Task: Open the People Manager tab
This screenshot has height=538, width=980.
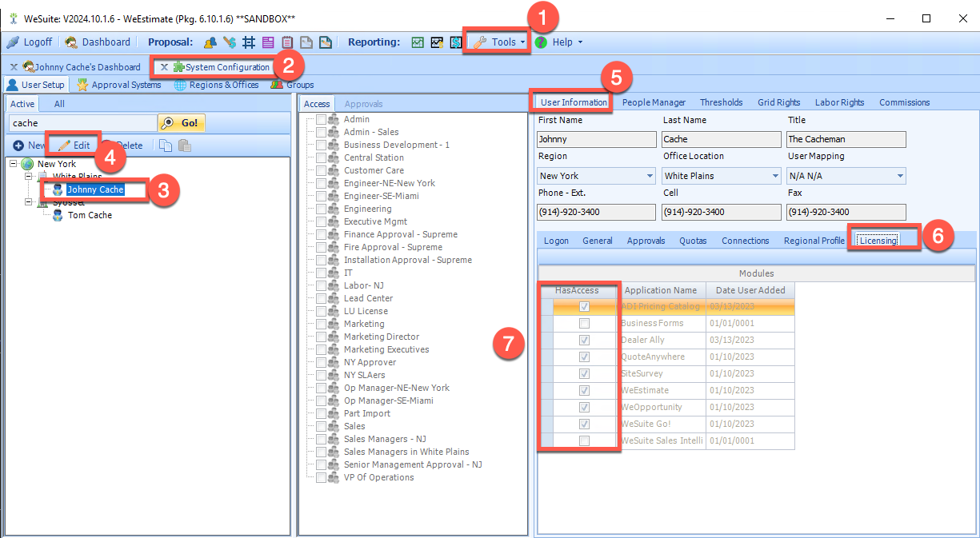Action: tap(654, 102)
